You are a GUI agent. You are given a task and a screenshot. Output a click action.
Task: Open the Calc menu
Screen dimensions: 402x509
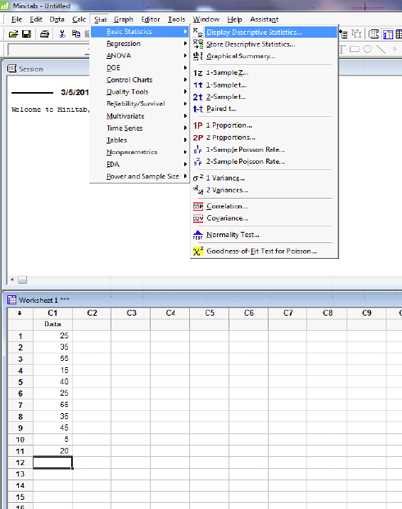[x=79, y=19]
